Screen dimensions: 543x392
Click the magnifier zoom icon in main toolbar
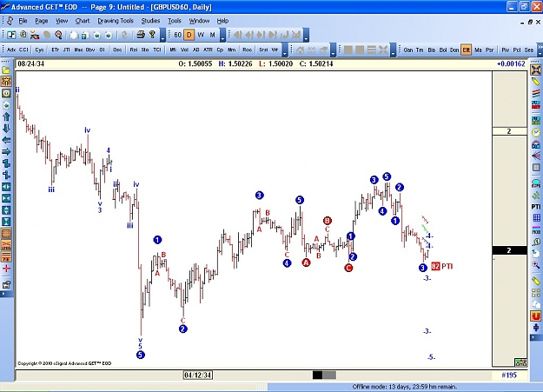[58, 35]
